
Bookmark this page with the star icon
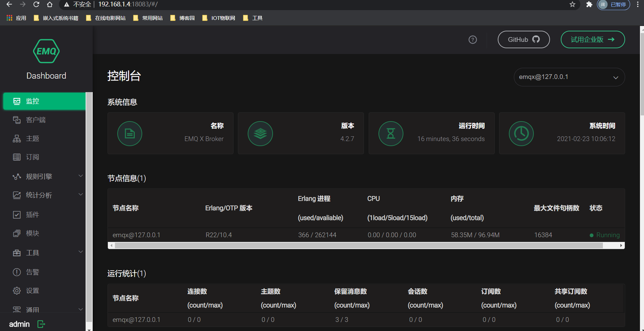[x=573, y=4]
